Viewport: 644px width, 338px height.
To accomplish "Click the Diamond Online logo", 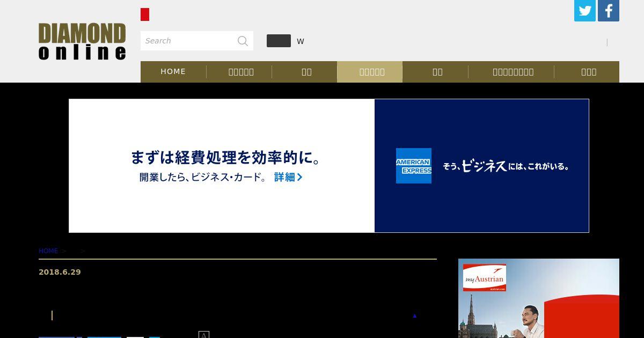I will coord(82,41).
